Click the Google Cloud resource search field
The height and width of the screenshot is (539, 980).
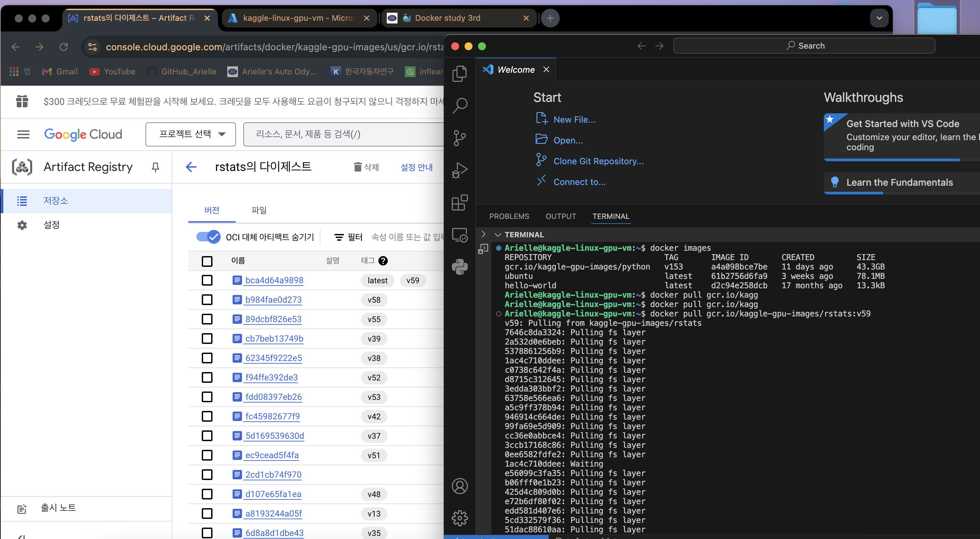(343, 134)
